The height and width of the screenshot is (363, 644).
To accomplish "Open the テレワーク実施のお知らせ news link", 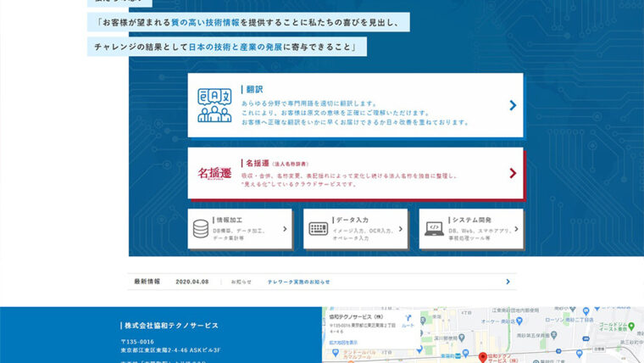I will (298, 282).
